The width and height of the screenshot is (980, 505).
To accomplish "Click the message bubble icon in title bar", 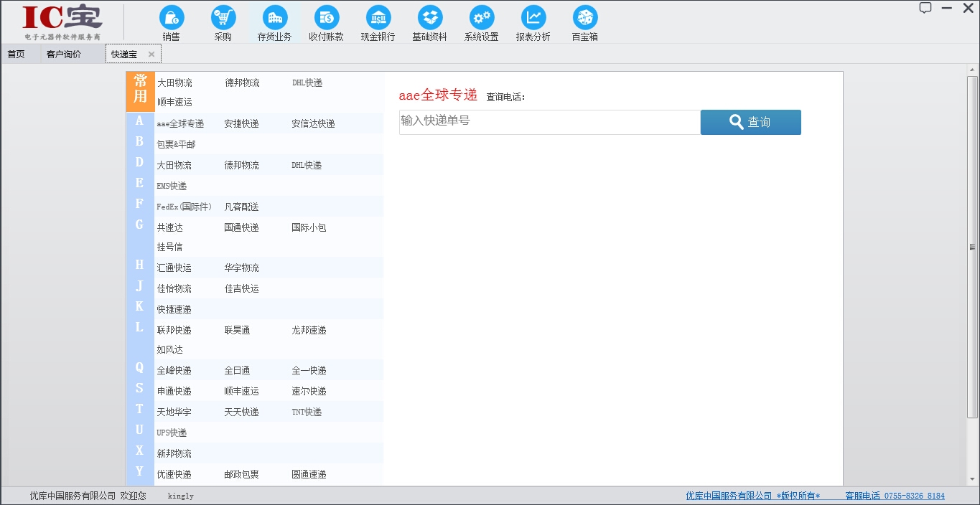I will [925, 8].
